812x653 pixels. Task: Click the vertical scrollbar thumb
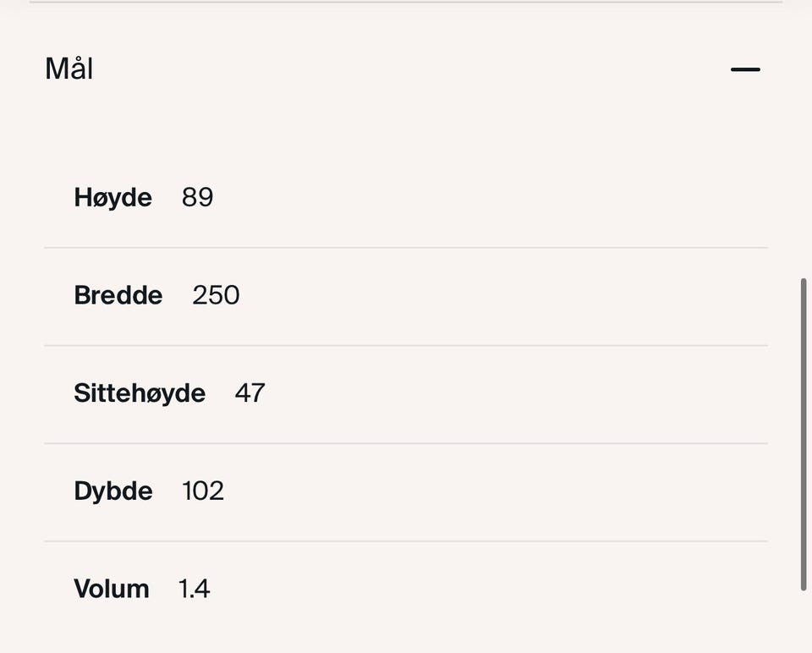tap(803, 434)
